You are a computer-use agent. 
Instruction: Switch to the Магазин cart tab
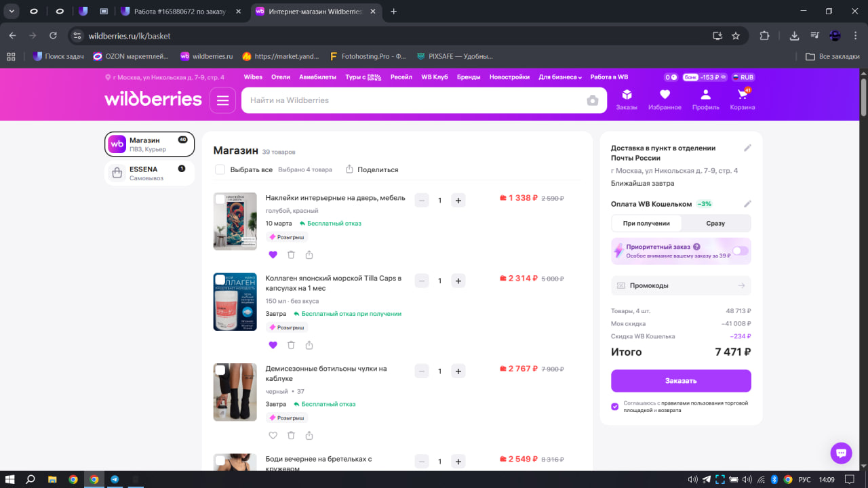(149, 144)
